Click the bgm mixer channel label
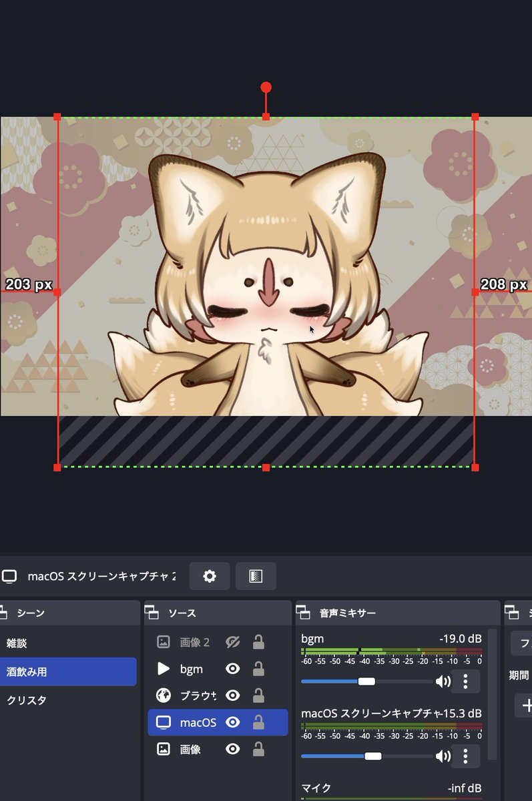Viewport: 532px width, 801px height. (x=312, y=638)
